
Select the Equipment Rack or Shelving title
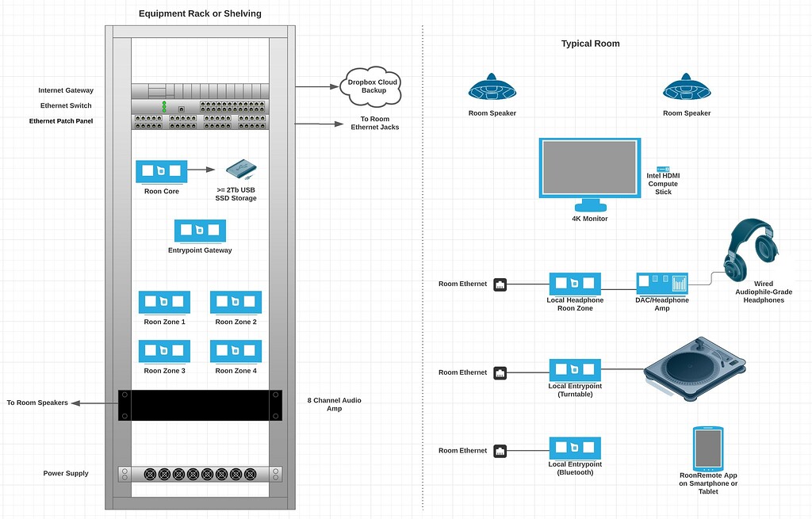pyautogui.click(x=200, y=13)
